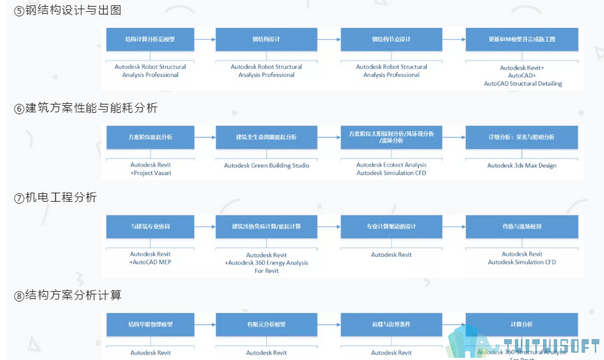Select the 详细分析：采光与照明分析 flow box
This screenshot has width=604, height=360.
[x=522, y=137]
